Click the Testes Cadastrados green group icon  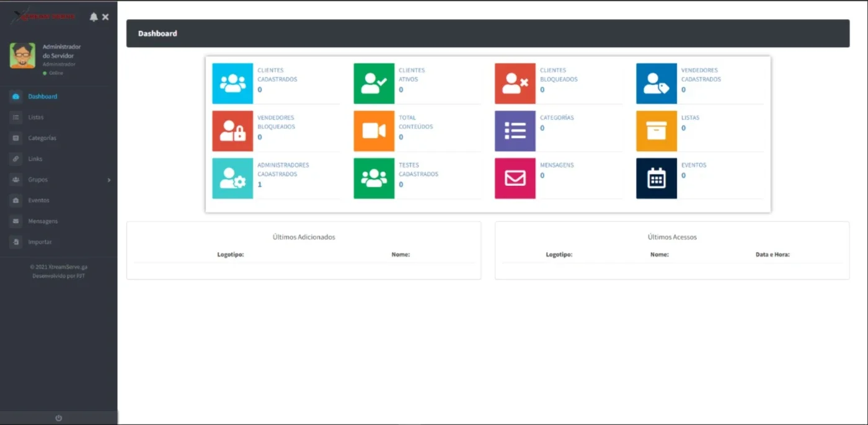[374, 178]
